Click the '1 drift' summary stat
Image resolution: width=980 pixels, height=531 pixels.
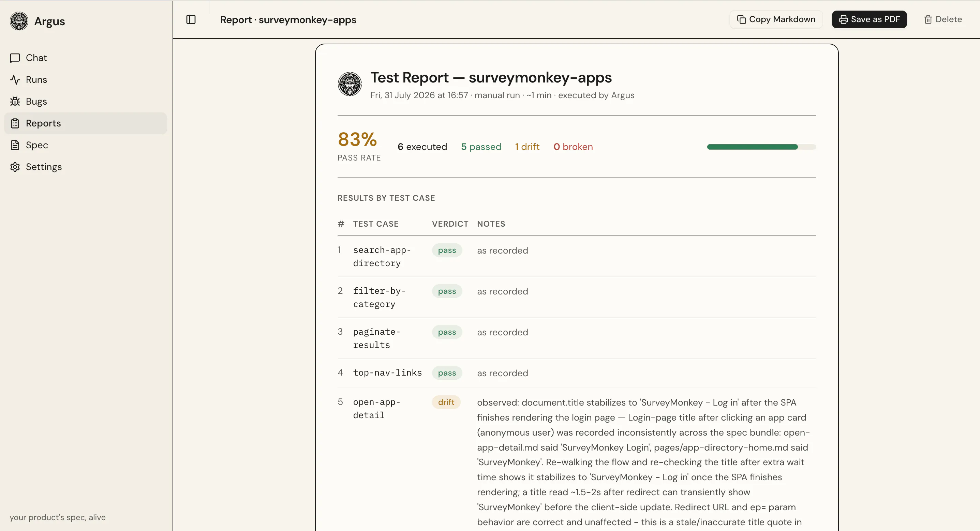pos(527,147)
